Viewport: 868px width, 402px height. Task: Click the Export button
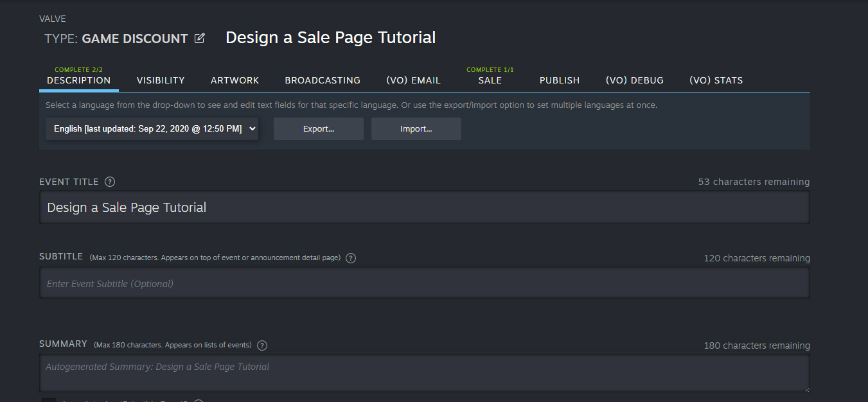click(318, 128)
